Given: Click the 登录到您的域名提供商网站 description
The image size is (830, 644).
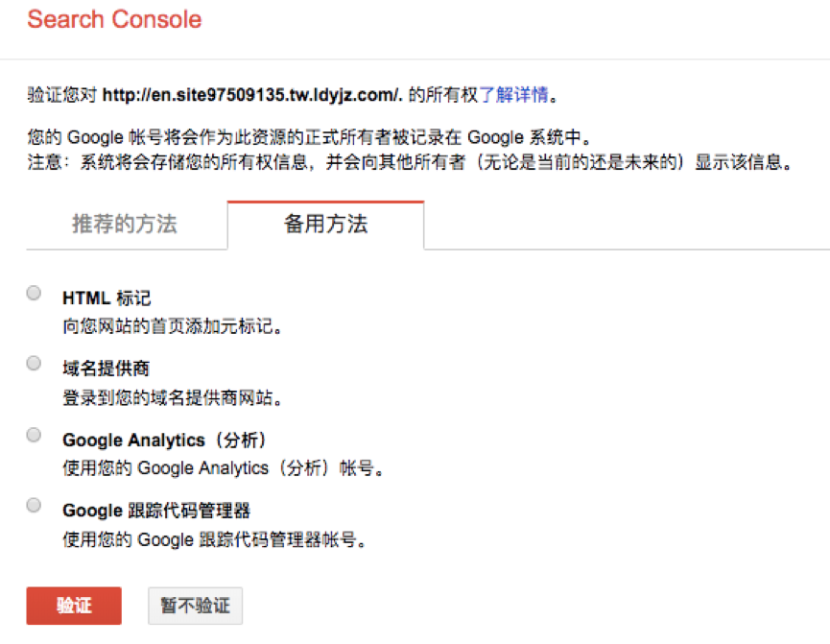Looking at the screenshot, I should [x=173, y=397].
